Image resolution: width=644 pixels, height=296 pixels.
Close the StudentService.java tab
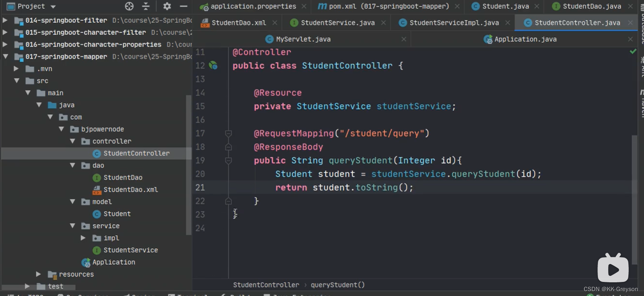[383, 23]
